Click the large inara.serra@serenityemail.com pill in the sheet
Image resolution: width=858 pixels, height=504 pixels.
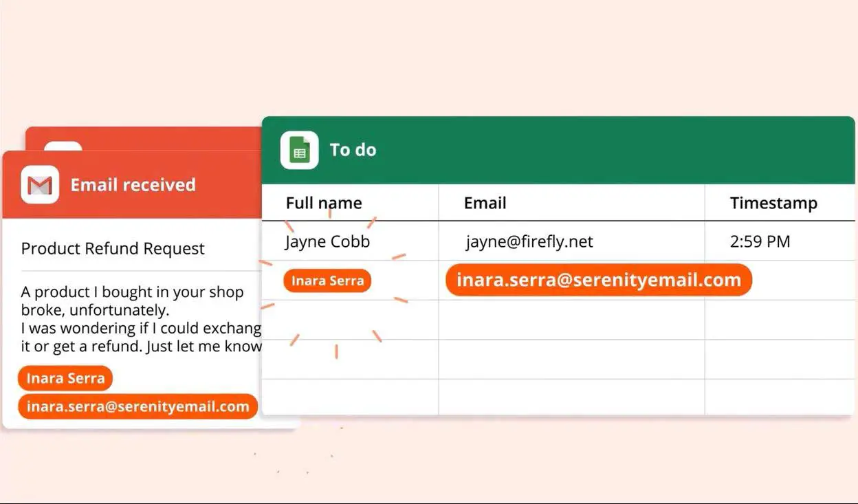pyautogui.click(x=598, y=281)
